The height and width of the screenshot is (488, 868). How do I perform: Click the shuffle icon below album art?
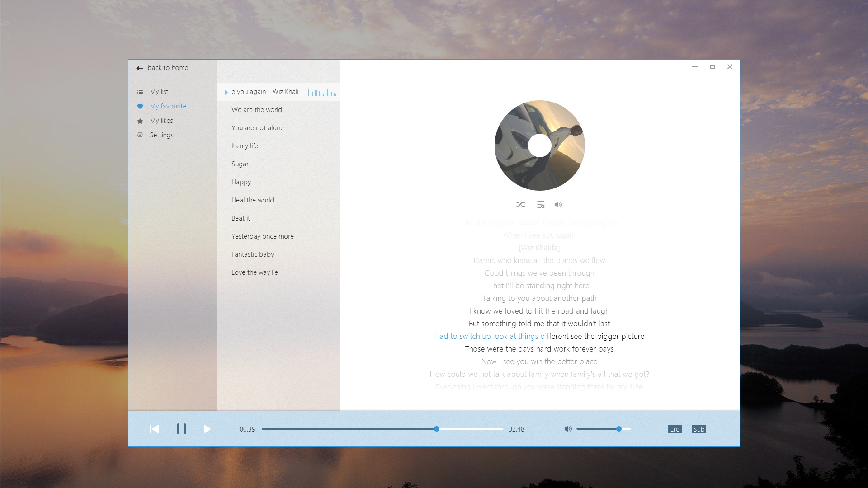click(520, 205)
